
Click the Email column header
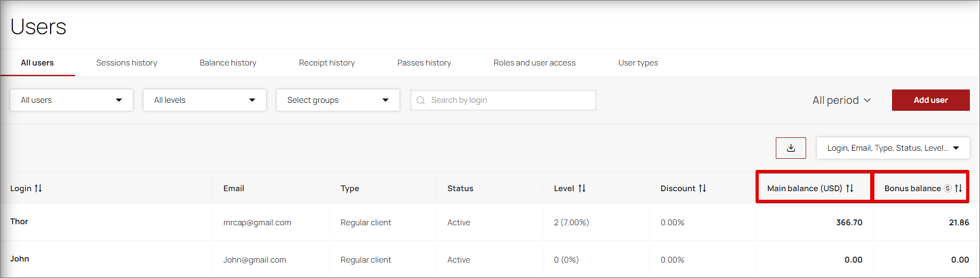[x=234, y=189]
